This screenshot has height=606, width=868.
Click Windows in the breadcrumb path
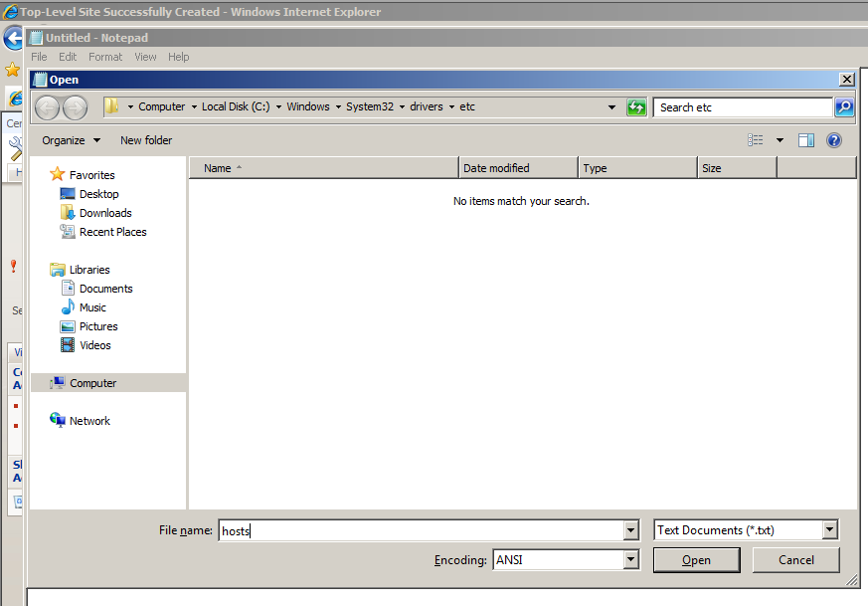tap(308, 106)
